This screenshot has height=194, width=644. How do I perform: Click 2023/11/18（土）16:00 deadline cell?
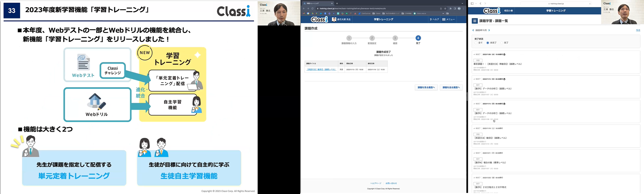[x=376, y=69]
